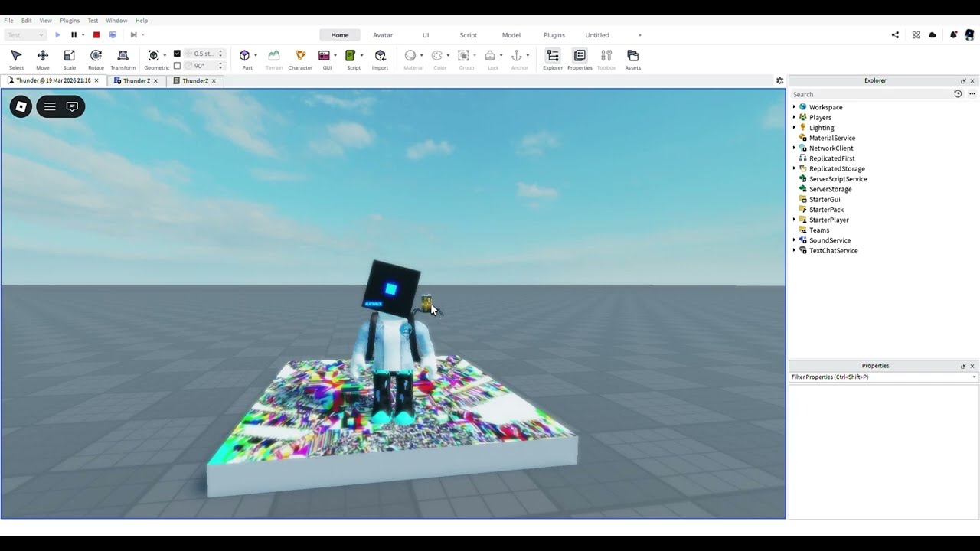Switch to the Avatar ribbon tab
The height and width of the screenshot is (551, 980).
(383, 35)
